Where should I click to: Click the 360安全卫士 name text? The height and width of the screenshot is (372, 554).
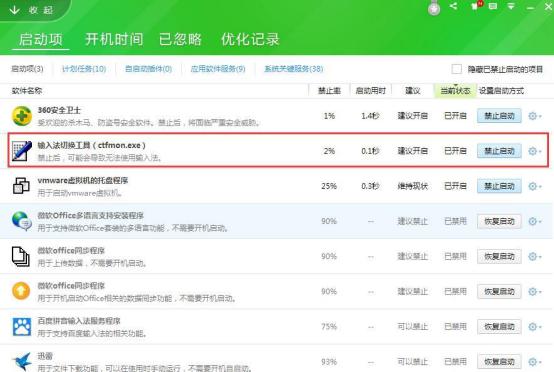(59, 110)
